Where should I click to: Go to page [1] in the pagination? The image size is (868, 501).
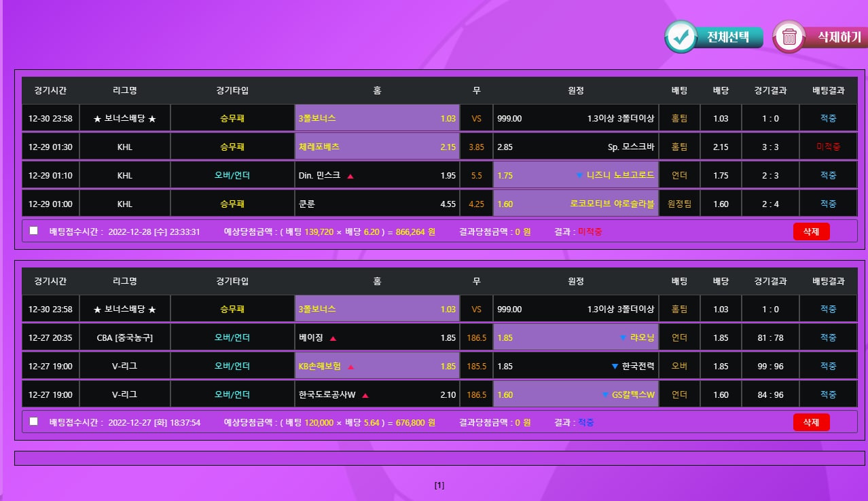(439, 485)
